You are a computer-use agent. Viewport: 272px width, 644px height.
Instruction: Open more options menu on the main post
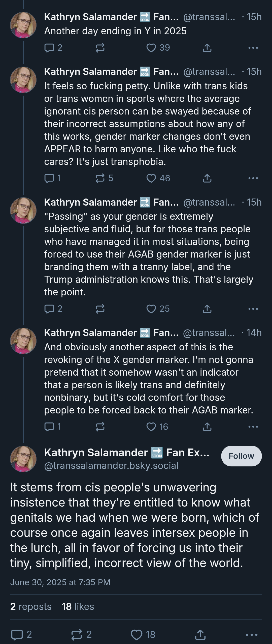251,635
